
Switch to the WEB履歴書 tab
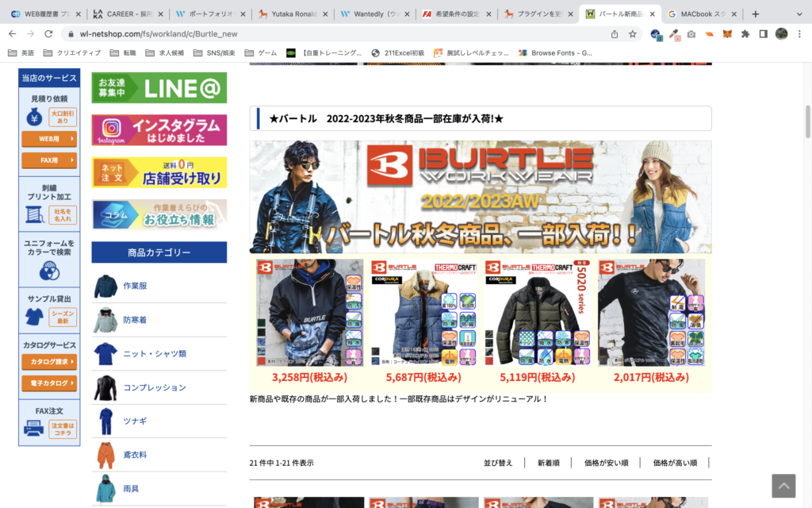click(x=44, y=14)
